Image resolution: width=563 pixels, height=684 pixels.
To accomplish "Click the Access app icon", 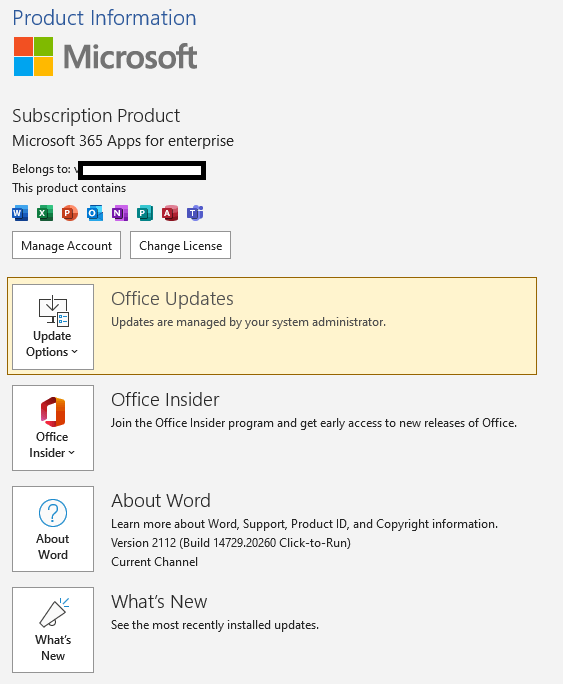I will pyautogui.click(x=170, y=213).
